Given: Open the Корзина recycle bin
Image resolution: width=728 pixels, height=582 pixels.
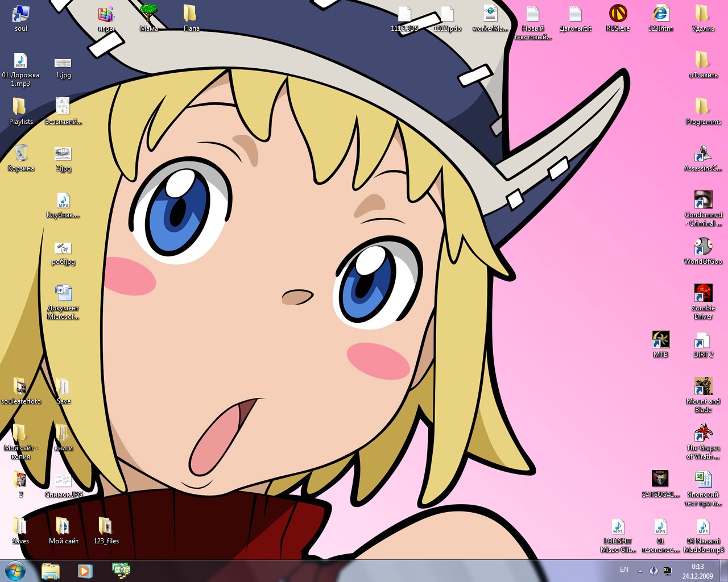Looking at the screenshot, I should tap(21, 157).
